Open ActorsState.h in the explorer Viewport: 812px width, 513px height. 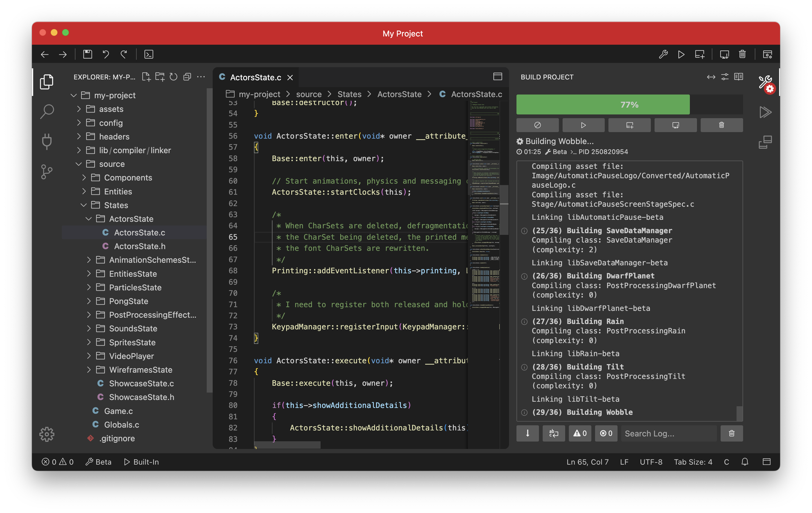(x=140, y=246)
